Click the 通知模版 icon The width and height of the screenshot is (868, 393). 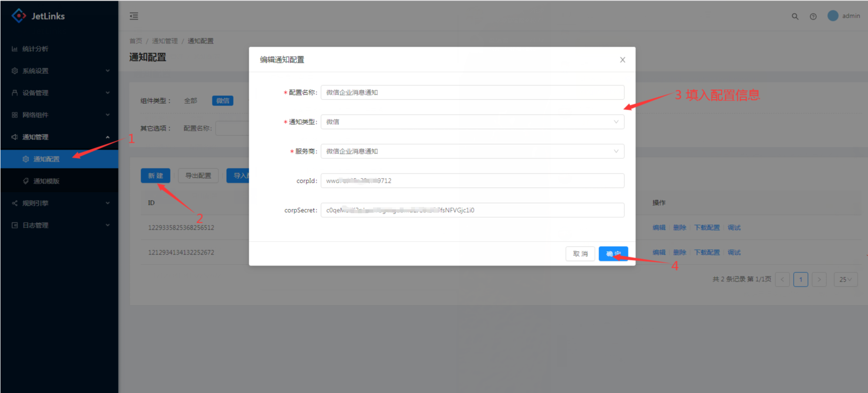coord(26,181)
